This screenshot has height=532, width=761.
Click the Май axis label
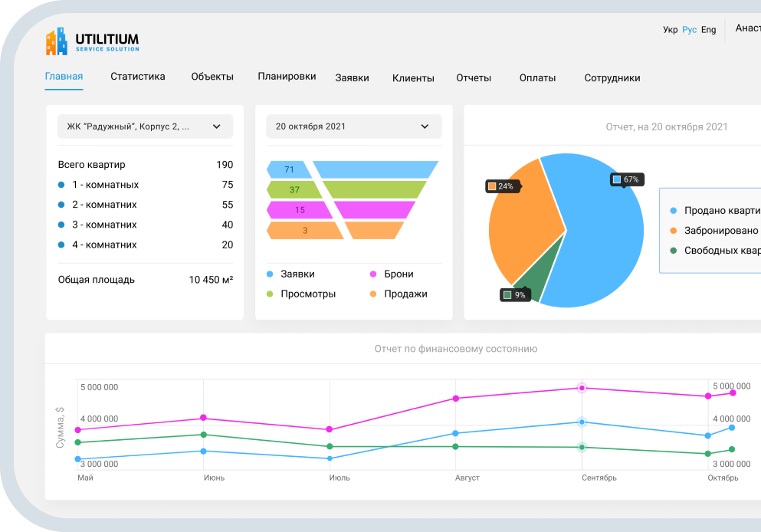coord(85,478)
